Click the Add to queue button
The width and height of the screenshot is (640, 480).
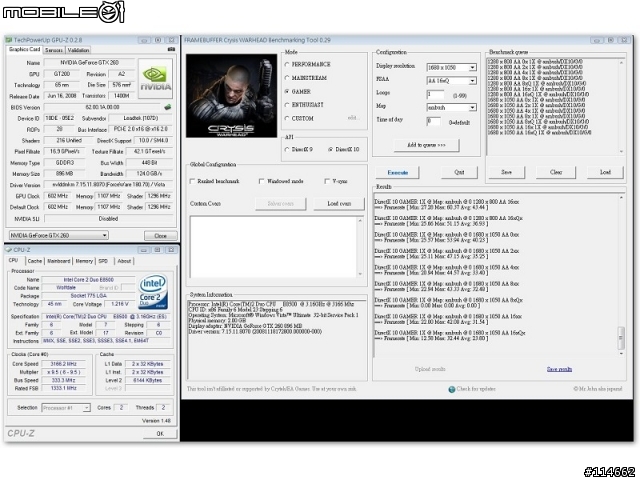click(427, 145)
